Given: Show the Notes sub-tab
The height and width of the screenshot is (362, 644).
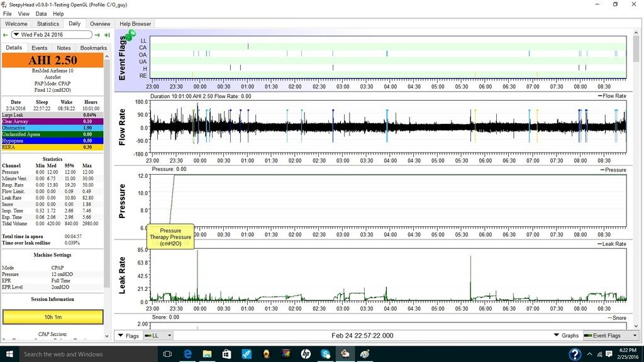Looking at the screenshot, I should (x=64, y=48).
